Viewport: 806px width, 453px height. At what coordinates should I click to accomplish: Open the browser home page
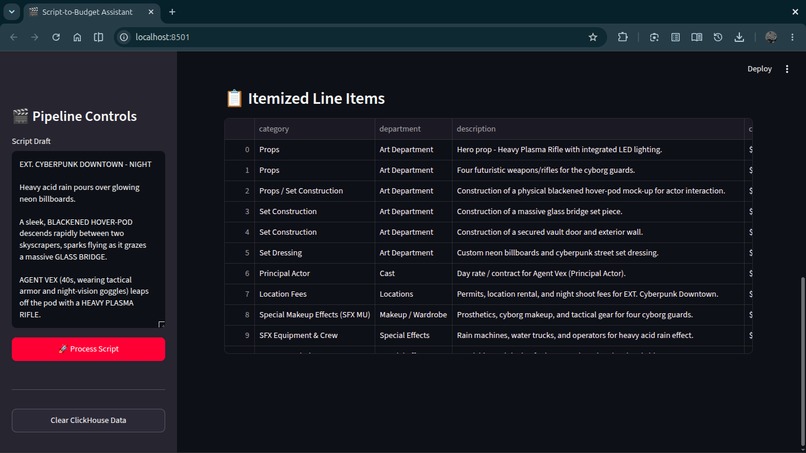point(77,37)
